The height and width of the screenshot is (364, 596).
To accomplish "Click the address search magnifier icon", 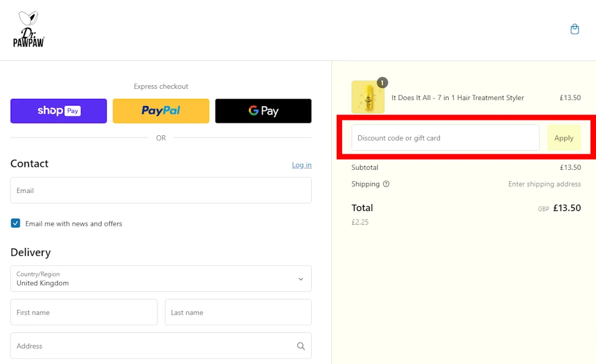I will [x=300, y=346].
